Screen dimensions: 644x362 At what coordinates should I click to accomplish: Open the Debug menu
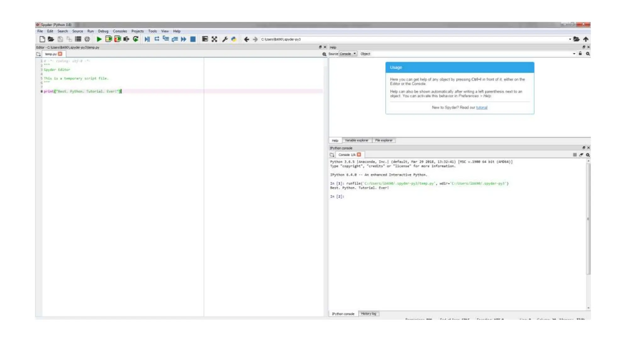(103, 31)
